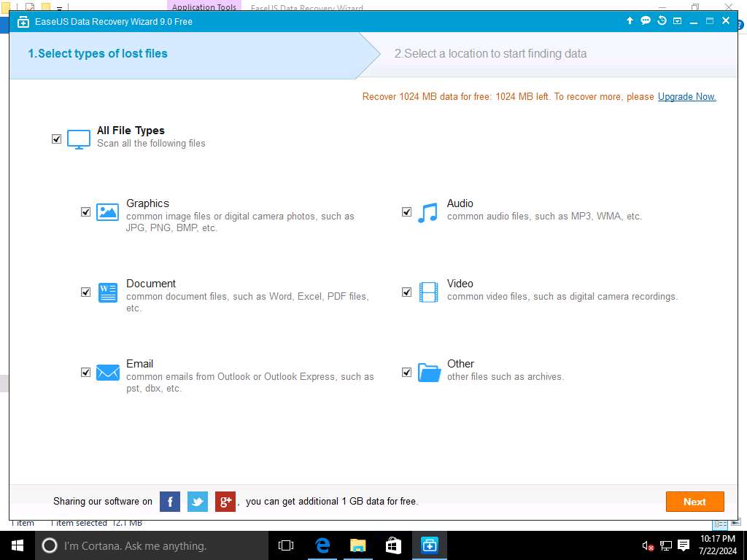Click the Video film strip icon
Image resolution: width=747 pixels, height=560 pixels.
click(x=428, y=292)
